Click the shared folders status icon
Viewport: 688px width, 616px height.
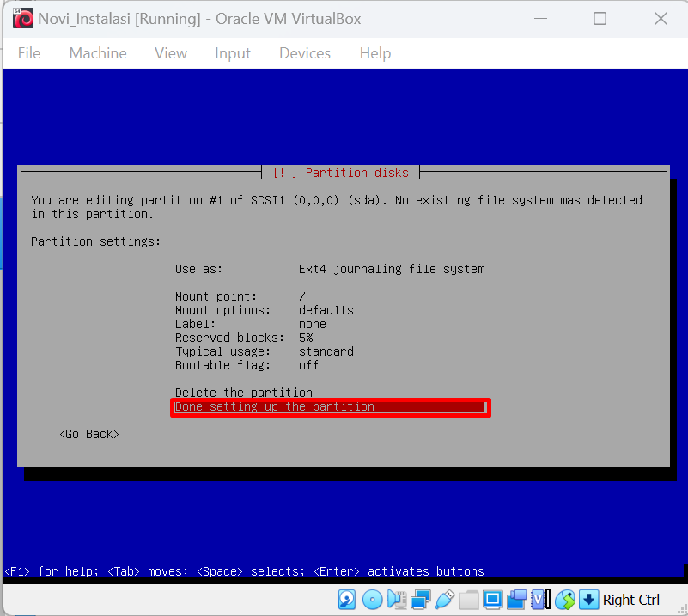469,600
